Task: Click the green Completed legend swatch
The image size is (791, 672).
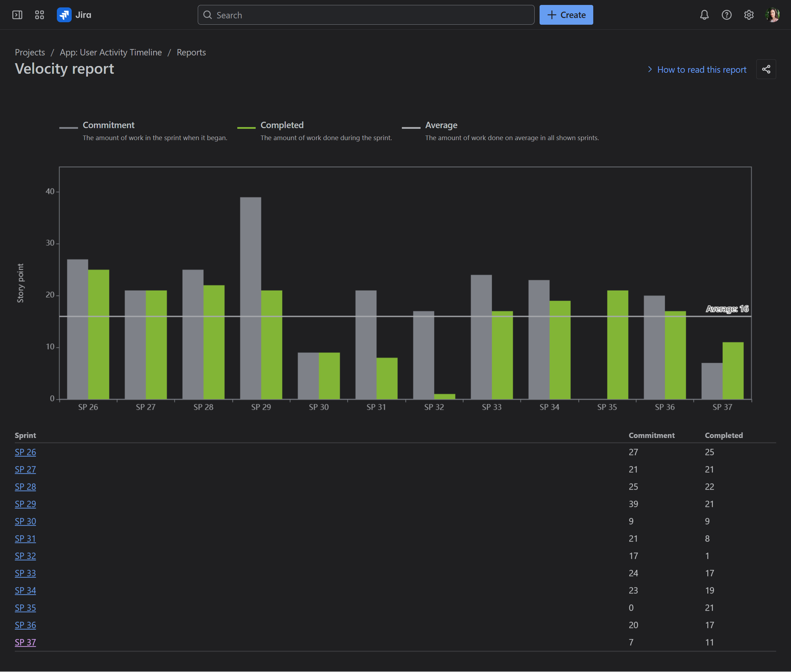Action: tap(246, 128)
